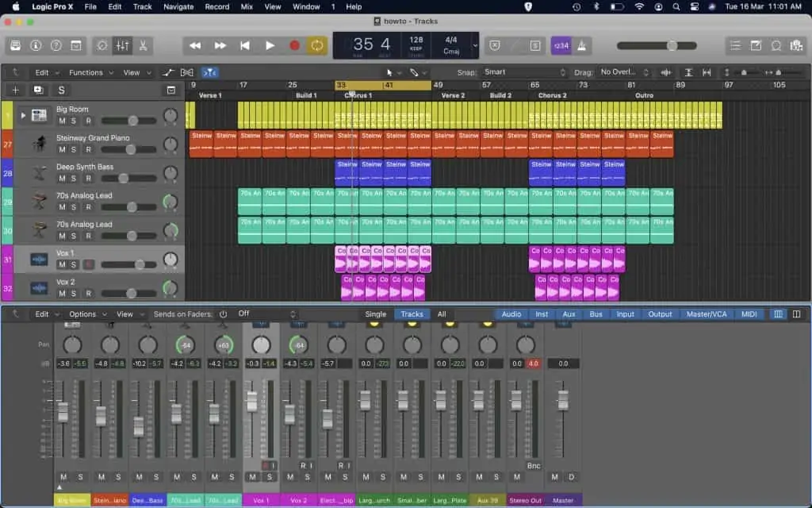
Task: Show the Toolbar button in control bar
Action: pos(76,45)
